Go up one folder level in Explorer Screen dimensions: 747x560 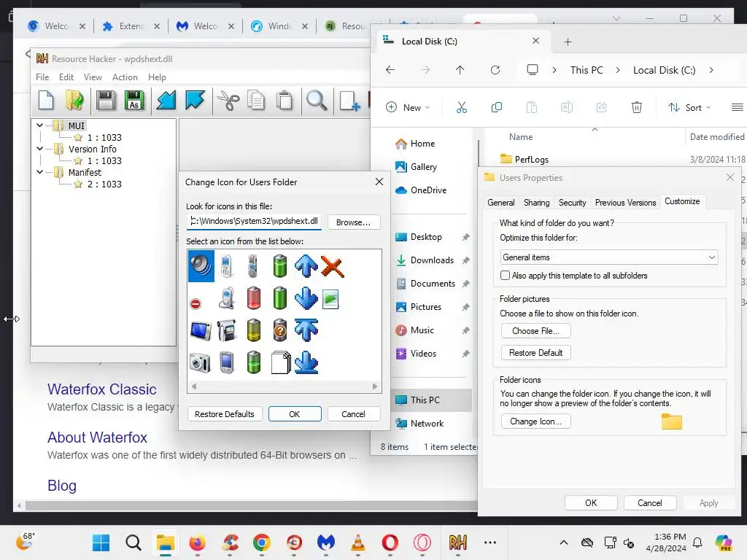click(460, 70)
